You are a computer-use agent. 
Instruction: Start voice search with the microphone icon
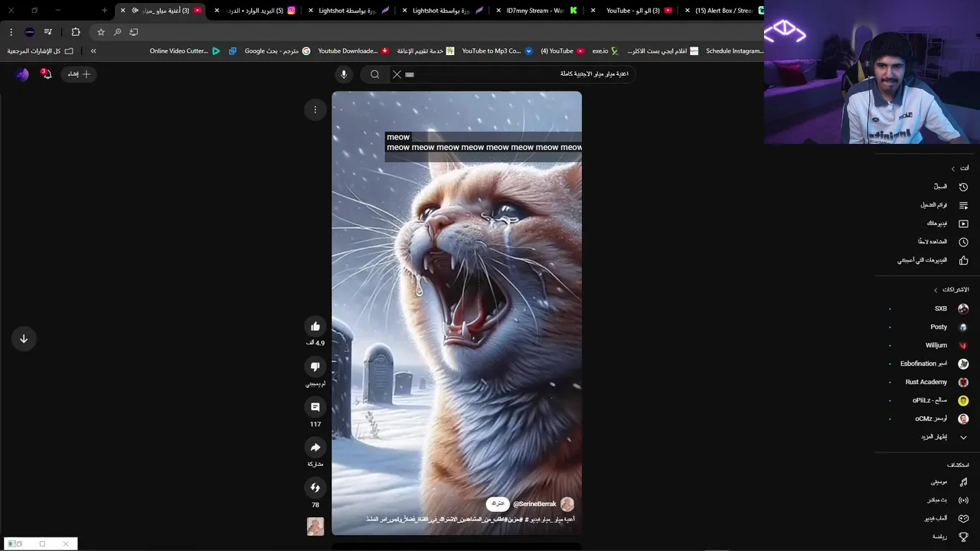tap(344, 74)
